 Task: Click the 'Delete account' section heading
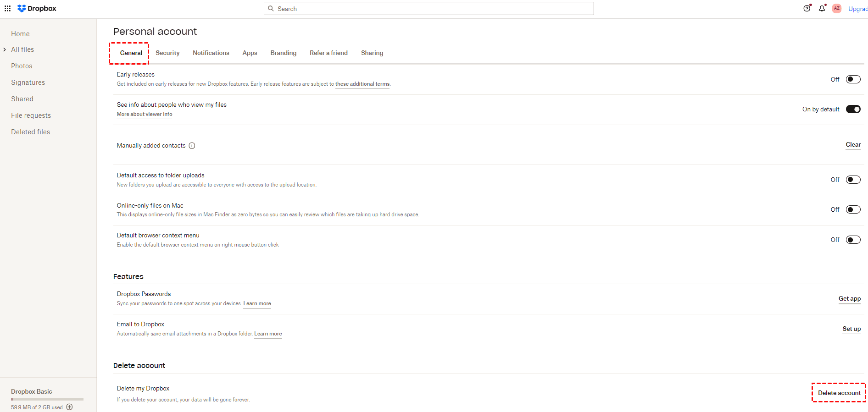pos(139,366)
